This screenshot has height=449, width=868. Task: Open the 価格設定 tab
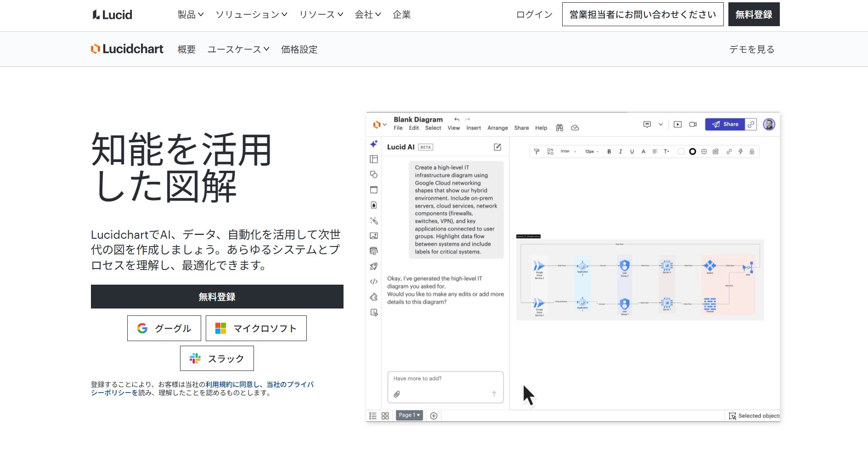coord(299,49)
